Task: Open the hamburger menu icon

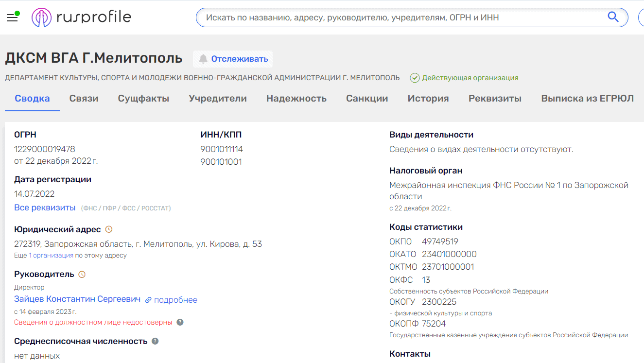Action: click(12, 17)
